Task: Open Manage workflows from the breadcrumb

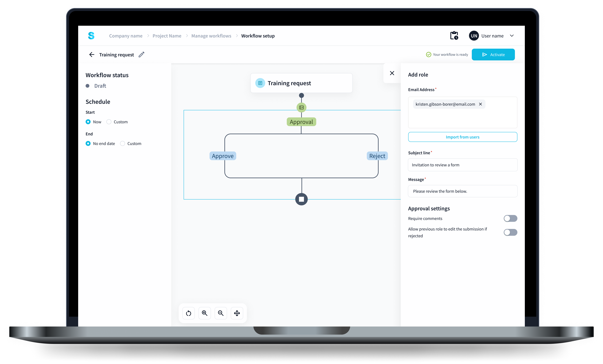Action: (211, 36)
